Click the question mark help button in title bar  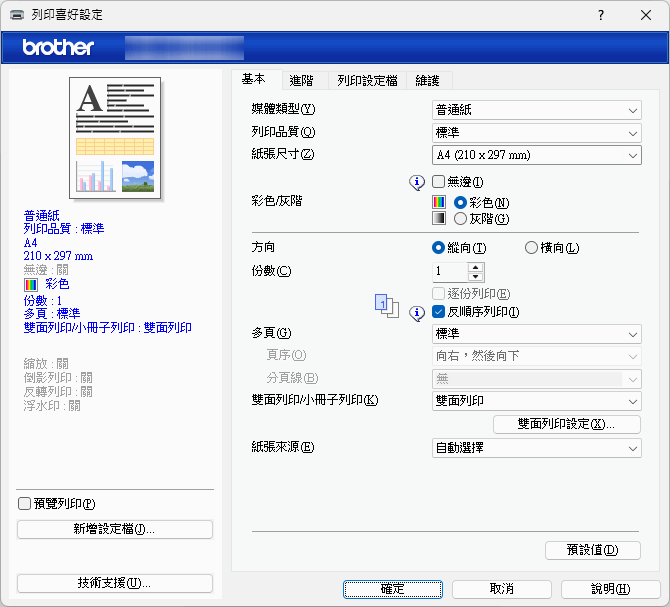[x=600, y=15]
